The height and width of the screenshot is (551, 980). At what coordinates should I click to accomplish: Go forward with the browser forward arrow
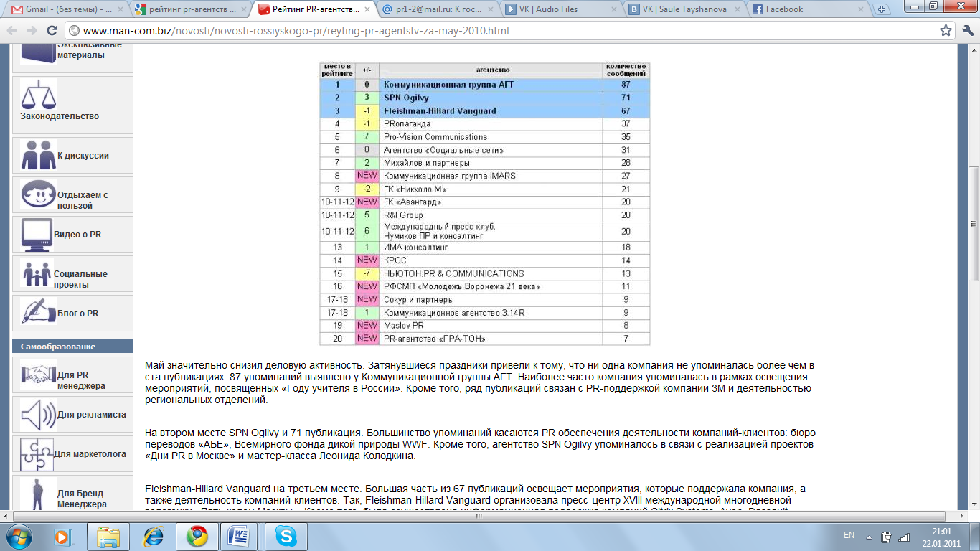[32, 31]
